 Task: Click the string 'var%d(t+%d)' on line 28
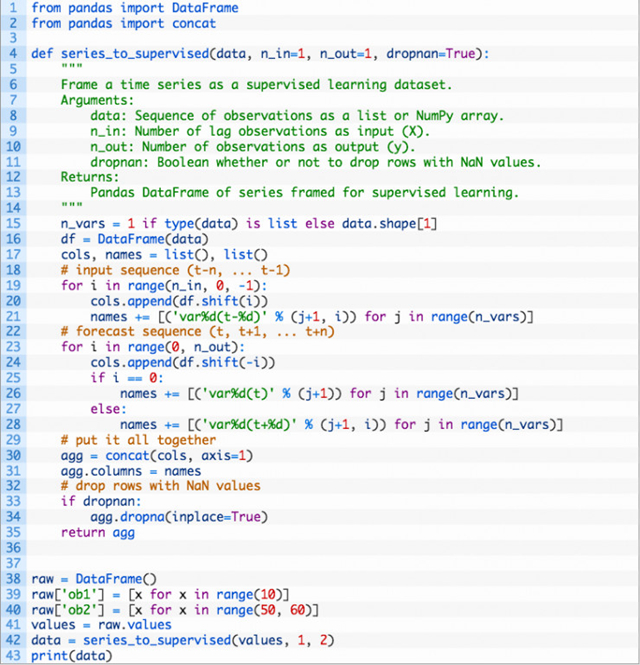[x=249, y=424]
